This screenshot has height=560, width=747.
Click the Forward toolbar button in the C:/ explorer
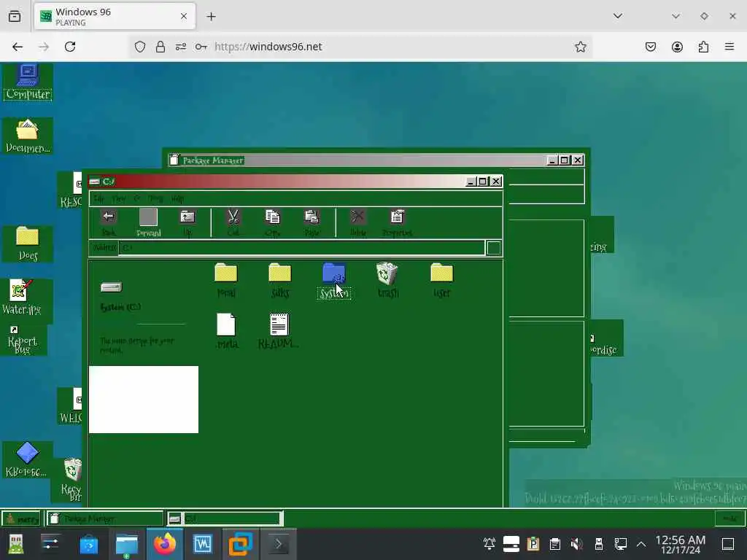[148, 222]
